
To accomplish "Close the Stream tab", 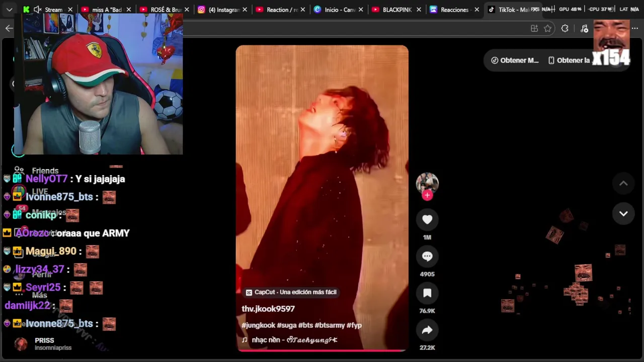I will pyautogui.click(x=70, y=10).
